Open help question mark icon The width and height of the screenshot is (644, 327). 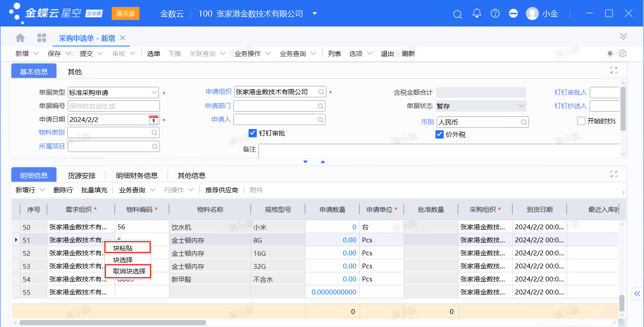(495, 13)
